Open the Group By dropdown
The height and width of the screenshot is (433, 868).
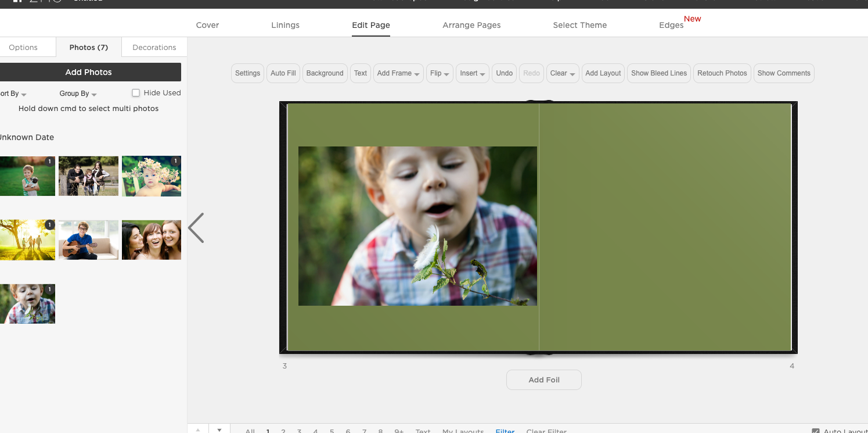(78, 94)
